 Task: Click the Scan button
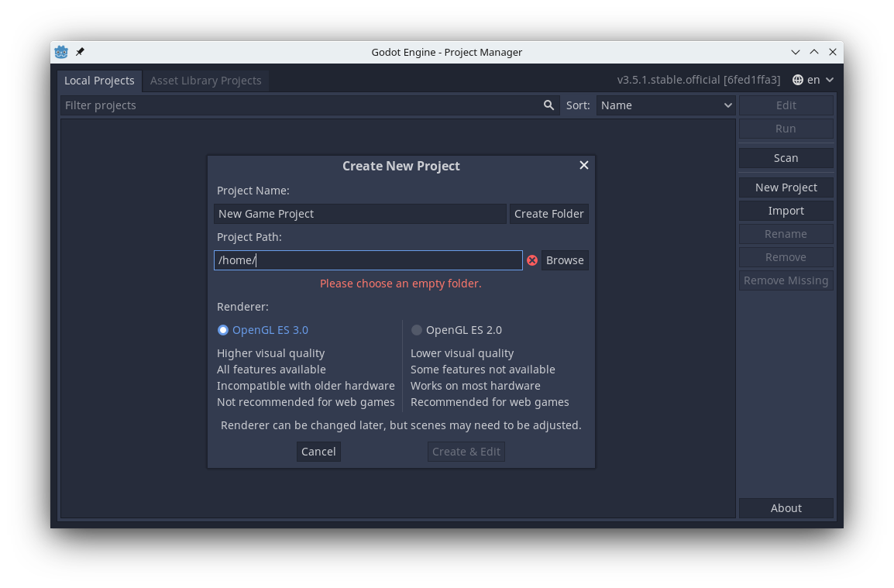pos(786,158)
